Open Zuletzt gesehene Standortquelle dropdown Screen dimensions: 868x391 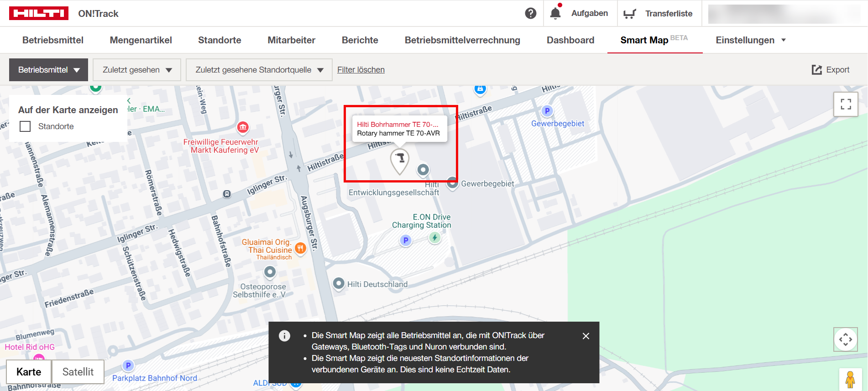(x=259, y=70)
